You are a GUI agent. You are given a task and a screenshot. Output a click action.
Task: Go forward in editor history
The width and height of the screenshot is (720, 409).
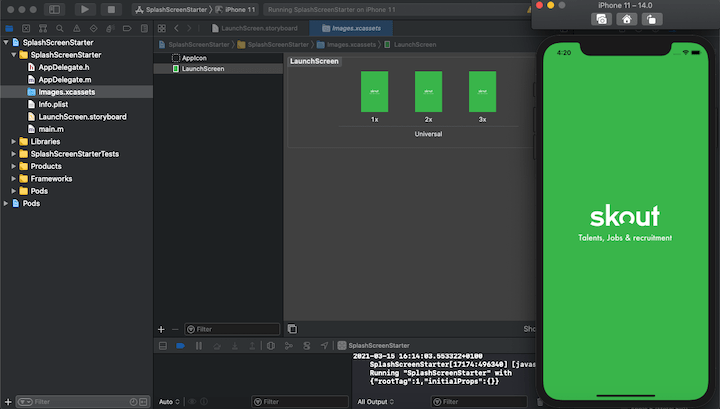click(189, 28)
